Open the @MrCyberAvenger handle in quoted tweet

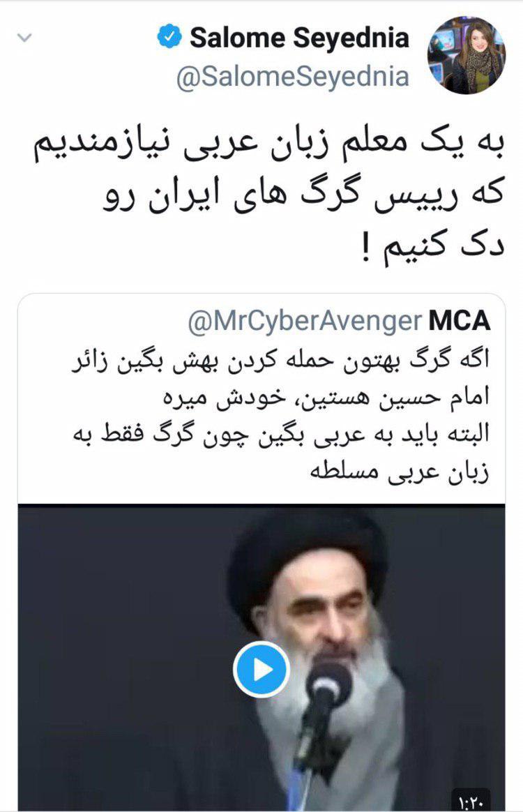(x=305, y=321)
